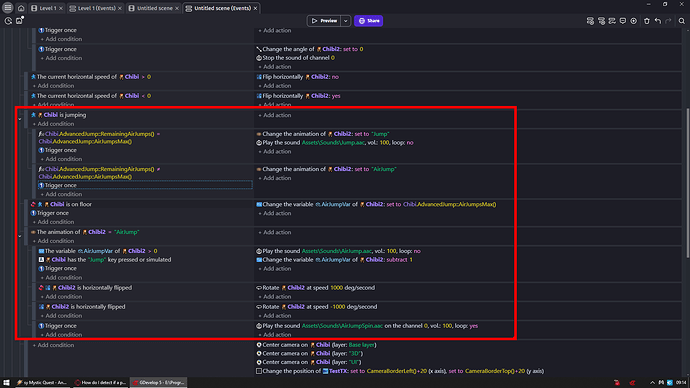Select 'horizontal speed of Chibi > 0' condition
Image resolution: width=690 pixels, height=388 pixels.
(x=91, y=77)
